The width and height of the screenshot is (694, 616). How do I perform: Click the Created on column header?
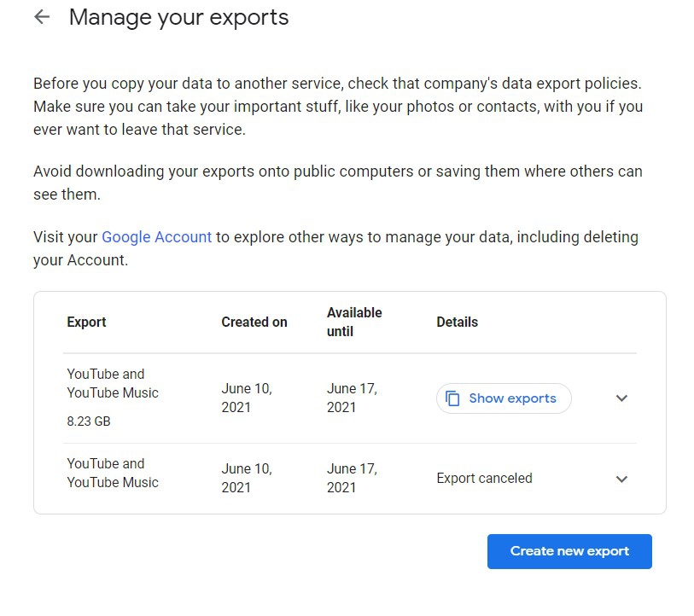coord(254,323)
